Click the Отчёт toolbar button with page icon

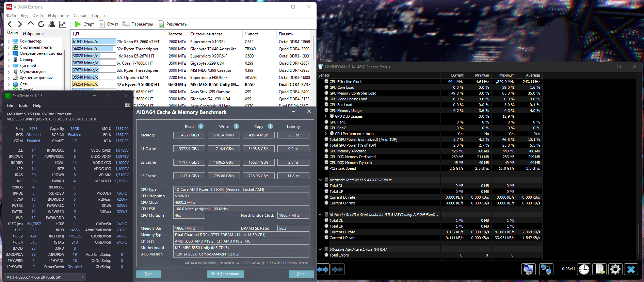[x=109, y=24]
